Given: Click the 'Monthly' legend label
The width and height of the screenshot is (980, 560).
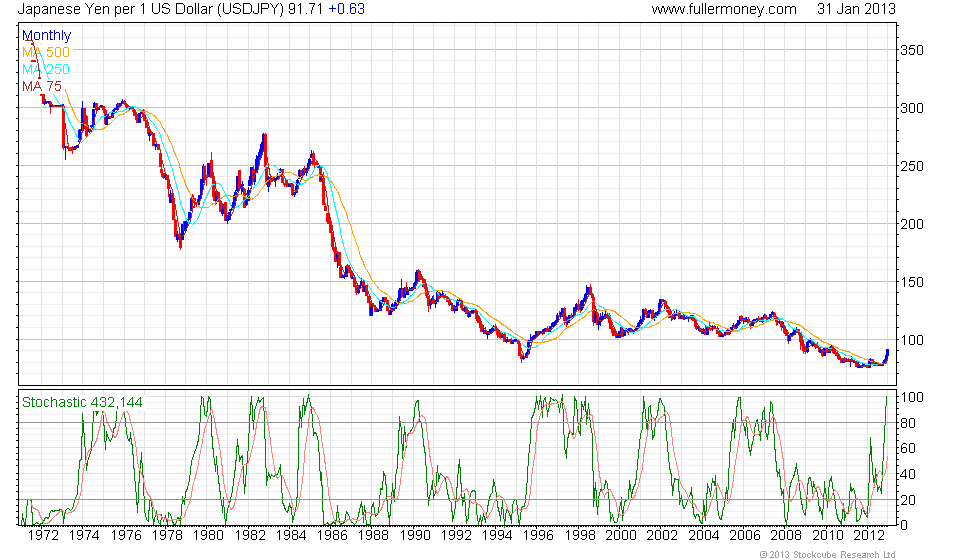Looking at the screenshot, I should click(x=46, y=36).
